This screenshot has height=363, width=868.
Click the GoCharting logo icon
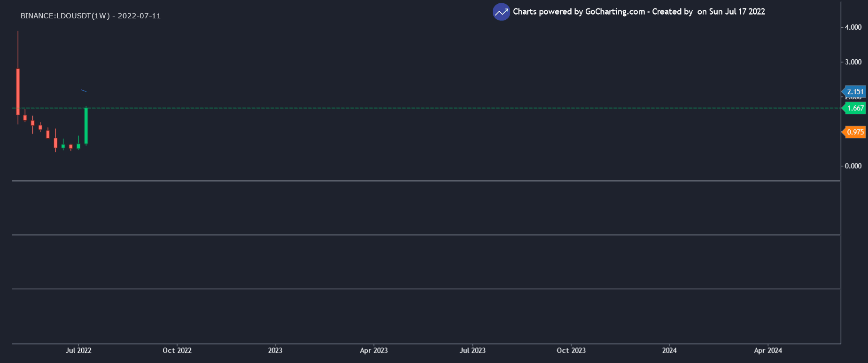point(501,12)
